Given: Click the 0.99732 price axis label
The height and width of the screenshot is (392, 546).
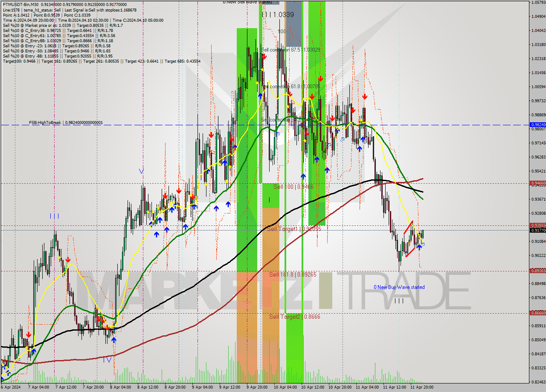Looking at the screenshot, I should (x=538, y=101).
